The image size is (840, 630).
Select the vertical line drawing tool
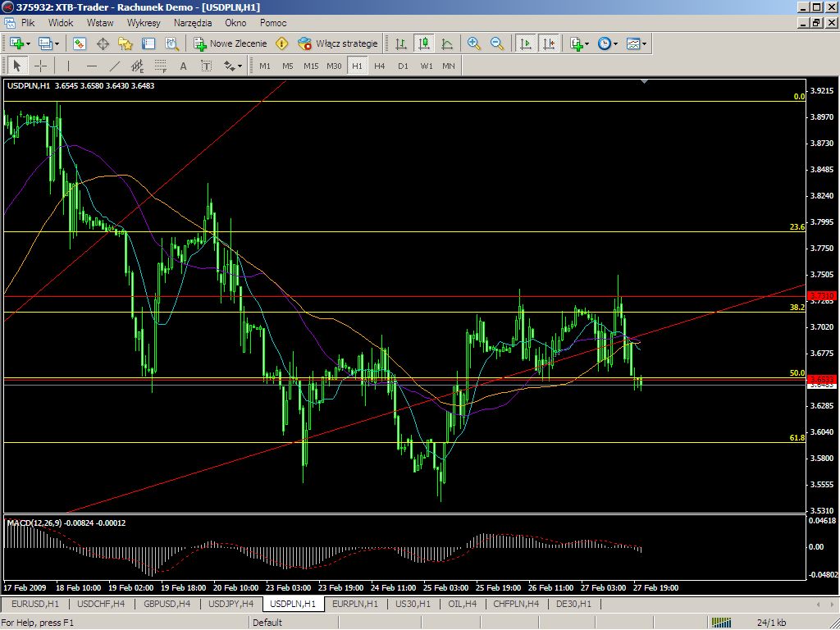point(69,66)
